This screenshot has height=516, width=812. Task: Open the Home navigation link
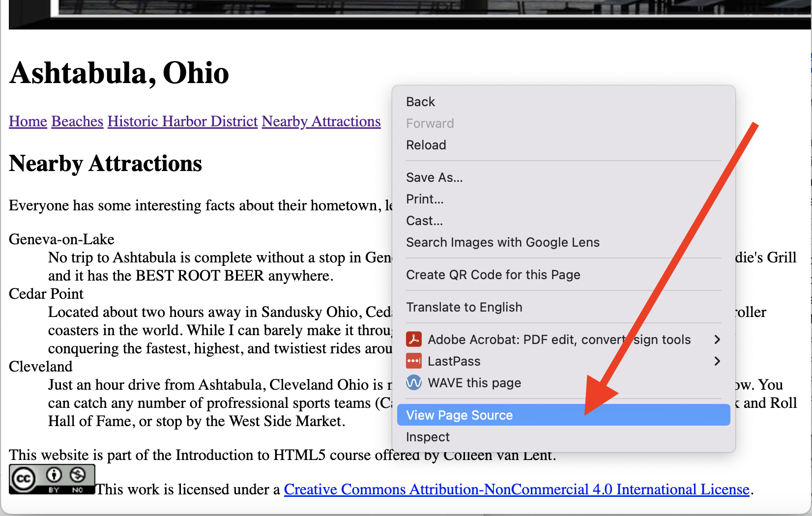click(28, 121)
